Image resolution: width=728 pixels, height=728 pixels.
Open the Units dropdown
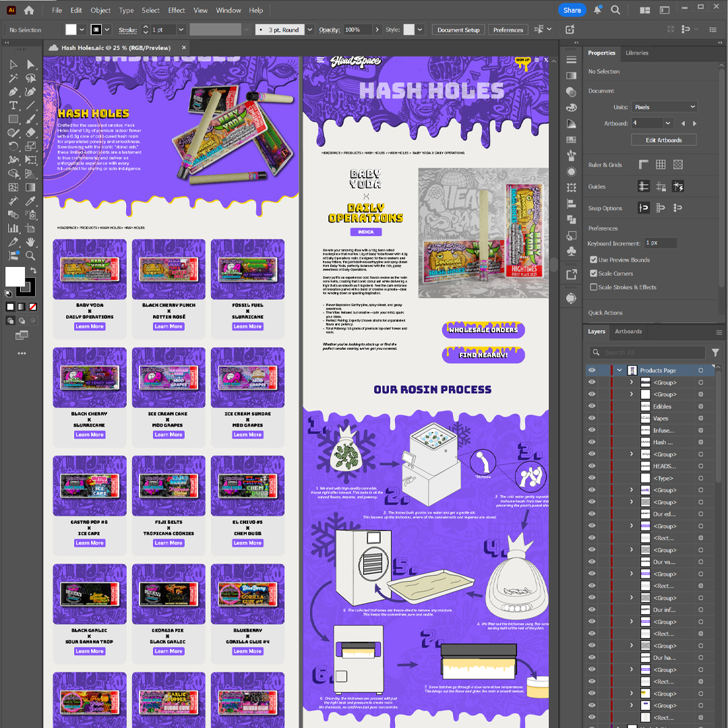(x=665, y=107)
